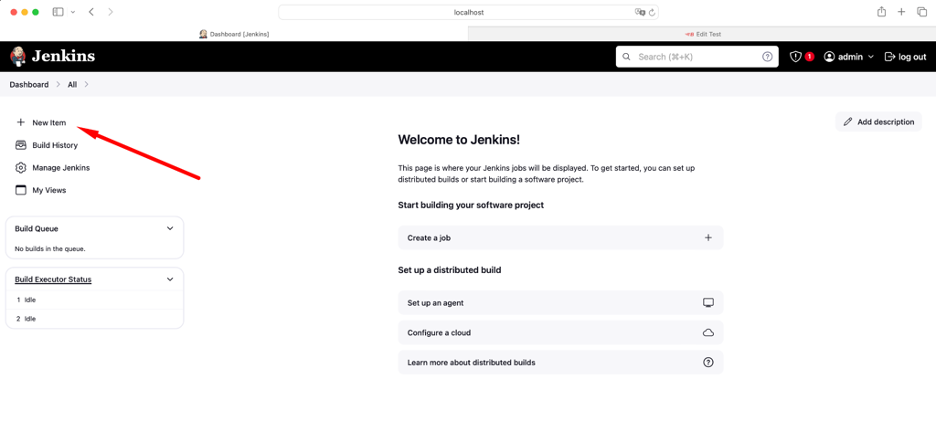Screen dimensions: 936x432
Task: Go forward with Safari forward arrow
Action: point(110,12)
